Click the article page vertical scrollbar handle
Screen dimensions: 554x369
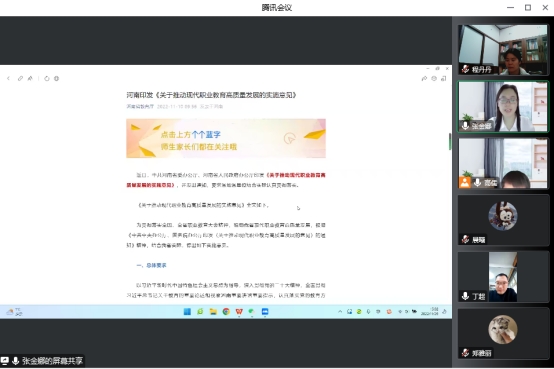coord(450,141)
